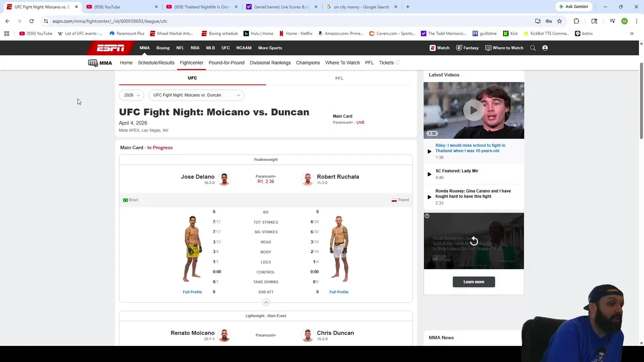Image resolution: width=644 pixels, height=362 pixels.
Task: Switch to the PFL league tab
Action: pyautogui.click(x=339, y=78)
